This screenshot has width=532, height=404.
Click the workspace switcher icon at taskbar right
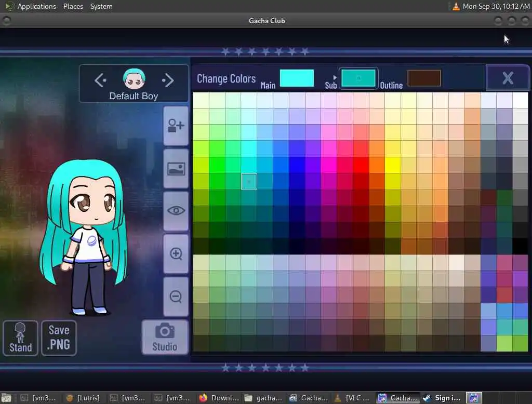click(474, 398)
